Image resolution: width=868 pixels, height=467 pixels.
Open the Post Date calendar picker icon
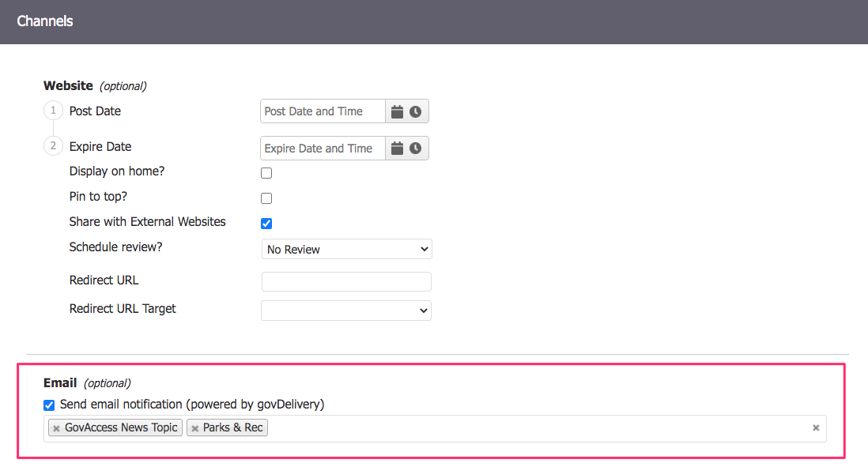[x=398, y=111]
